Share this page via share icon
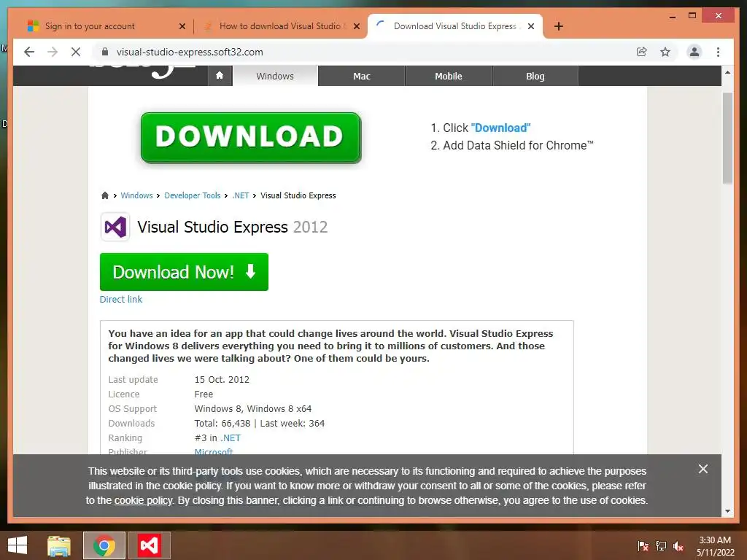747x560 pixels. 642,52
